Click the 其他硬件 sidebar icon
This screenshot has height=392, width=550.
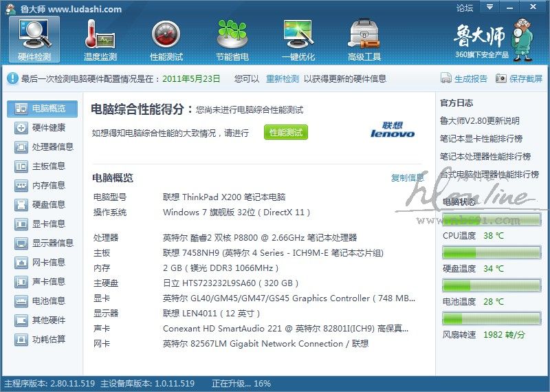pyautogui.click(x=21, y=320)
